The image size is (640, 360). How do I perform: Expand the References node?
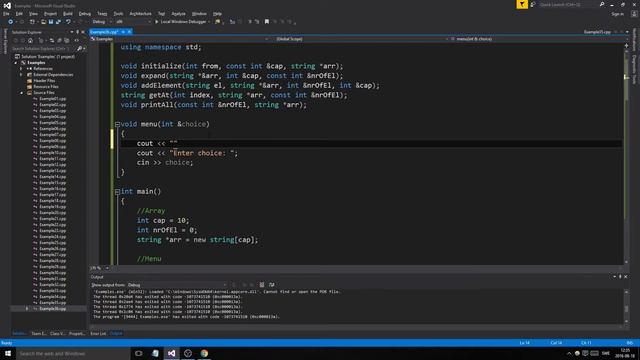pos(22,69)
